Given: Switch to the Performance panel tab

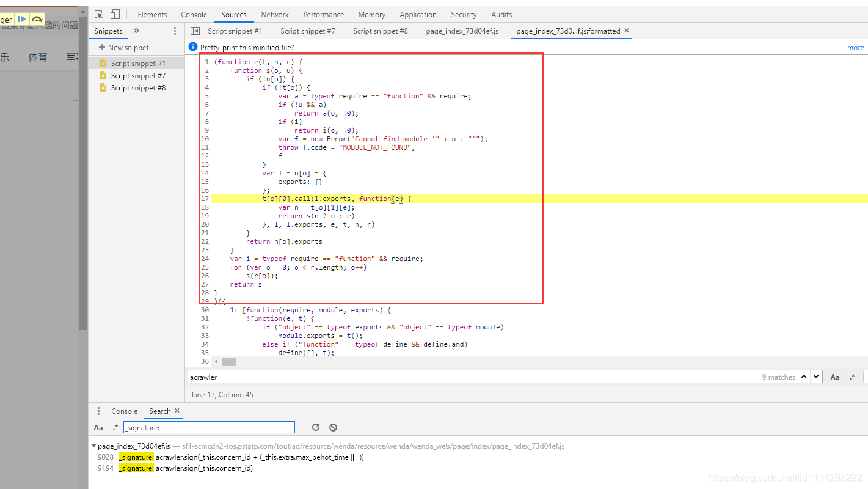Looking at the screenshot, I should (323, 14).
